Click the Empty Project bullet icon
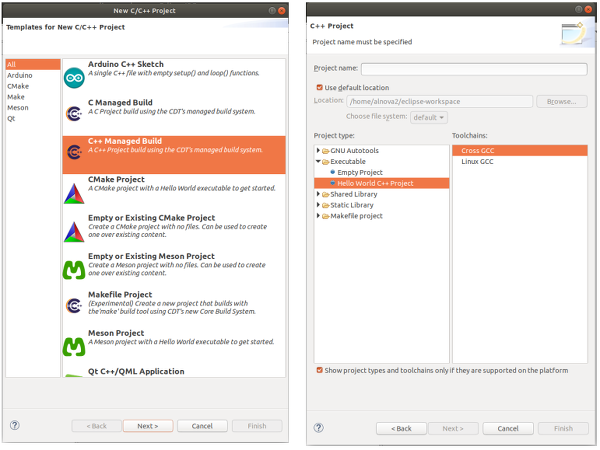 coord(333,172)
